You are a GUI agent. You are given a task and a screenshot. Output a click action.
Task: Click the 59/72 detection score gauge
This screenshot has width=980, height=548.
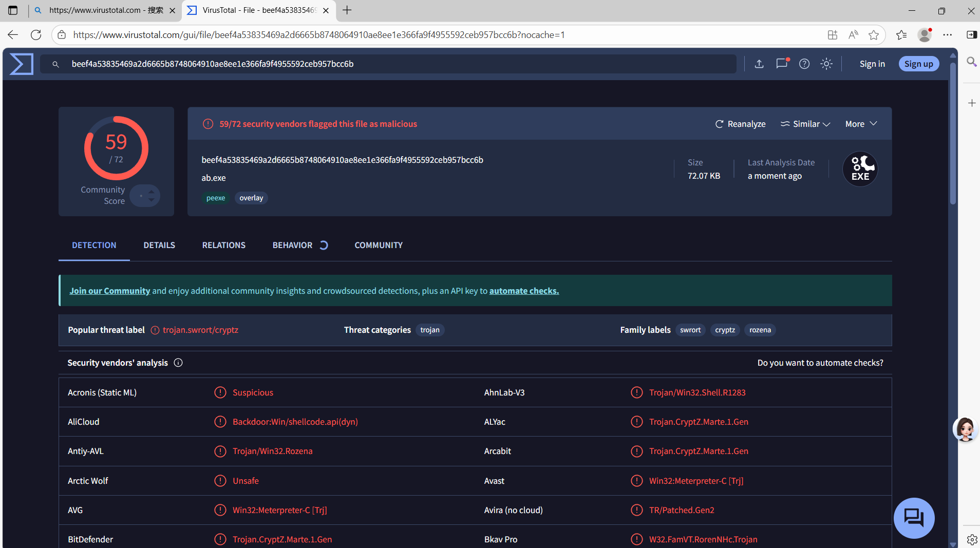(116, 148)
